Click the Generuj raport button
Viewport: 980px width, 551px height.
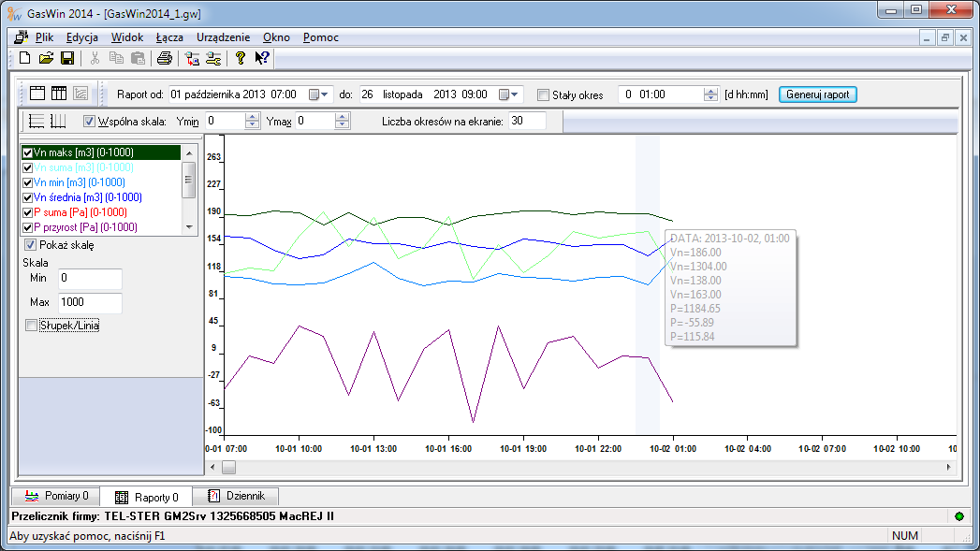point(817,94)
